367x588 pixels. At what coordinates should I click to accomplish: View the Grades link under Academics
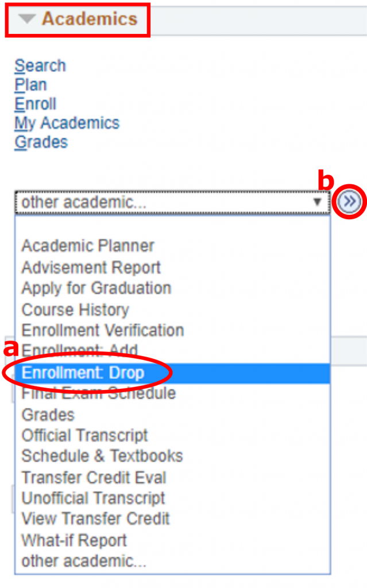41,142
